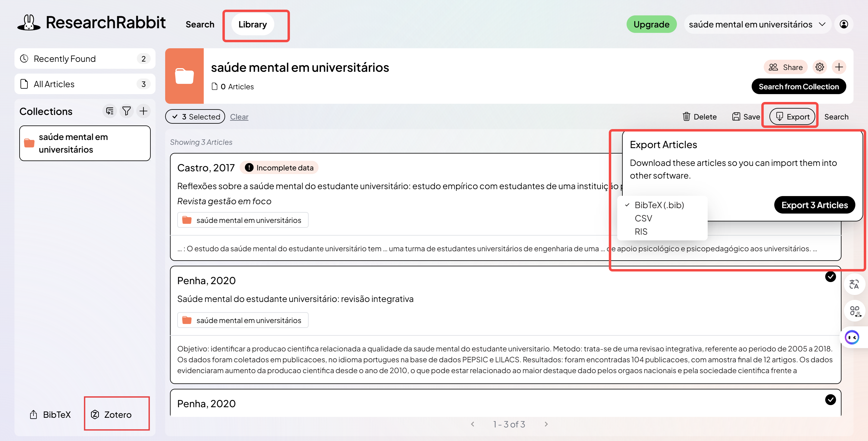Click the Castro, 2017 collection tag

tap(243, 220)
